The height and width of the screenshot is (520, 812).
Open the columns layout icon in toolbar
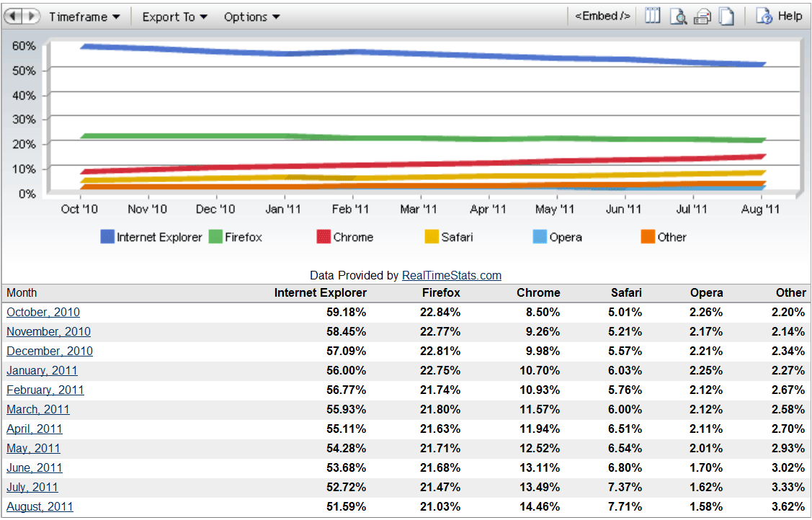(x=652, y=16)
